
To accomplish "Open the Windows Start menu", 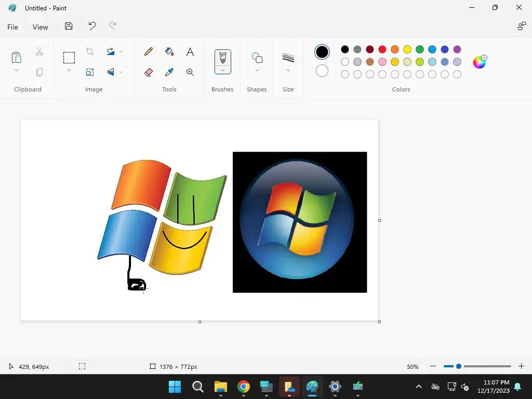I will pyautogui.click(x=175, y=387).
